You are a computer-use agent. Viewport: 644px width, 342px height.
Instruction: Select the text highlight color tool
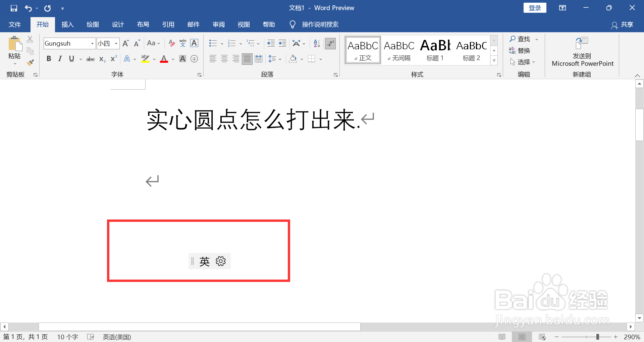point(145,58)
